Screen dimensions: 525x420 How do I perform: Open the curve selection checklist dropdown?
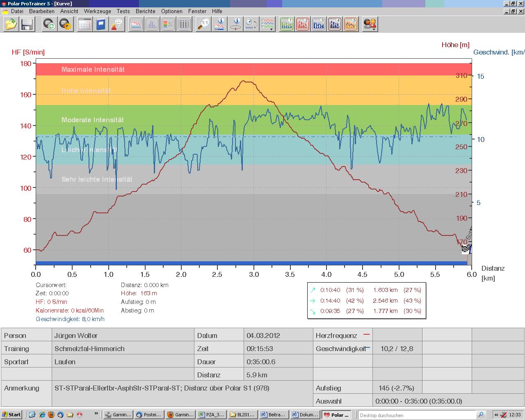tap(268, 25)
